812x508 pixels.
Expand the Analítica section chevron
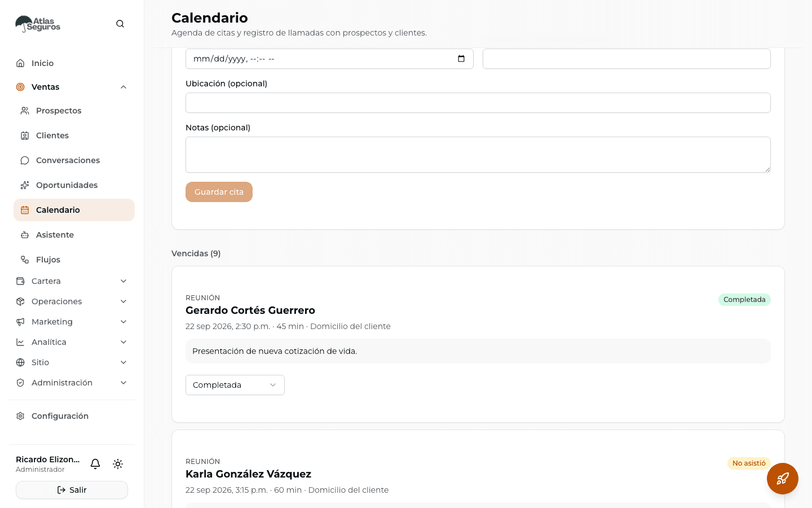click(123, 342)
